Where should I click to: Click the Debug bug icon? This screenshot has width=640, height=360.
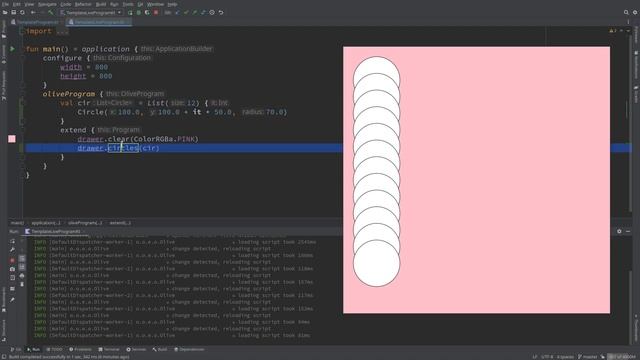(x=138, y=13)
